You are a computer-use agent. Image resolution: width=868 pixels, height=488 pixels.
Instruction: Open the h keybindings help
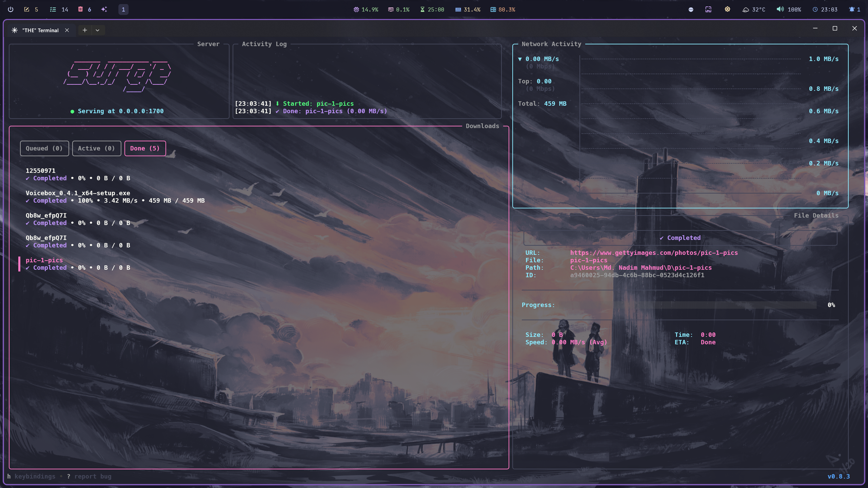click(31, 476)
